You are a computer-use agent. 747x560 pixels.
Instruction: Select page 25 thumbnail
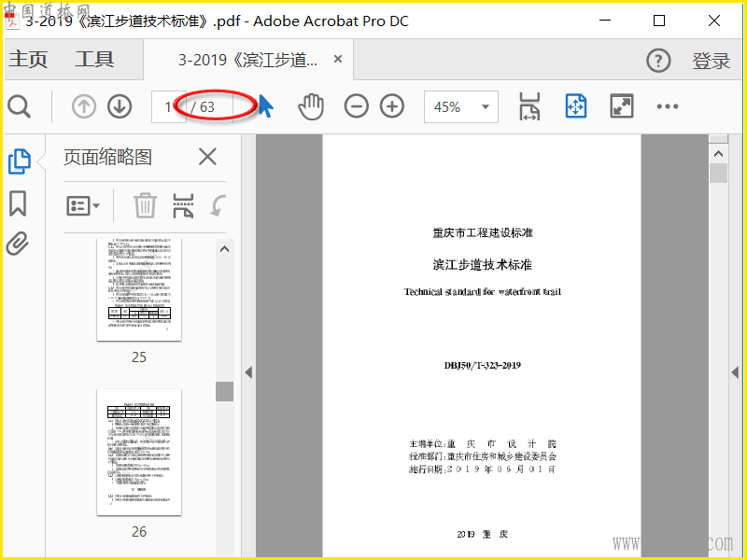(x=139, y=289)
